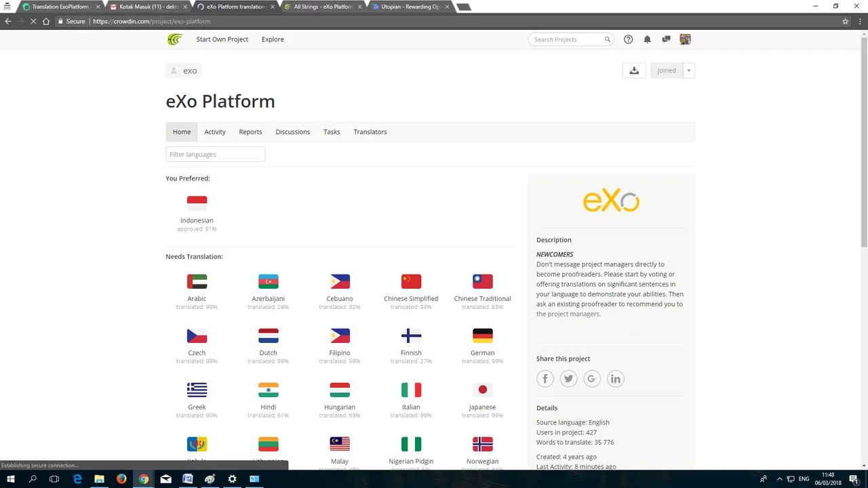Select the Chinese Simplified flag
The image size is (868, 488).
pos(411,281)
